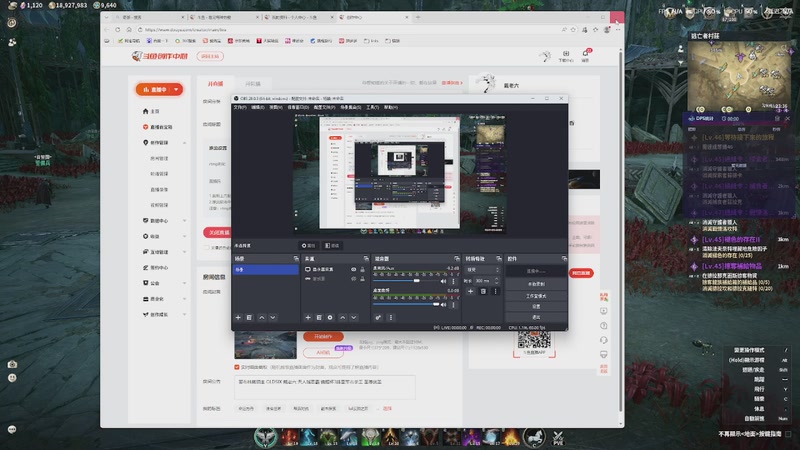
Task: Add a new source in OBS sources panel
Action: (x=308, y=317)
